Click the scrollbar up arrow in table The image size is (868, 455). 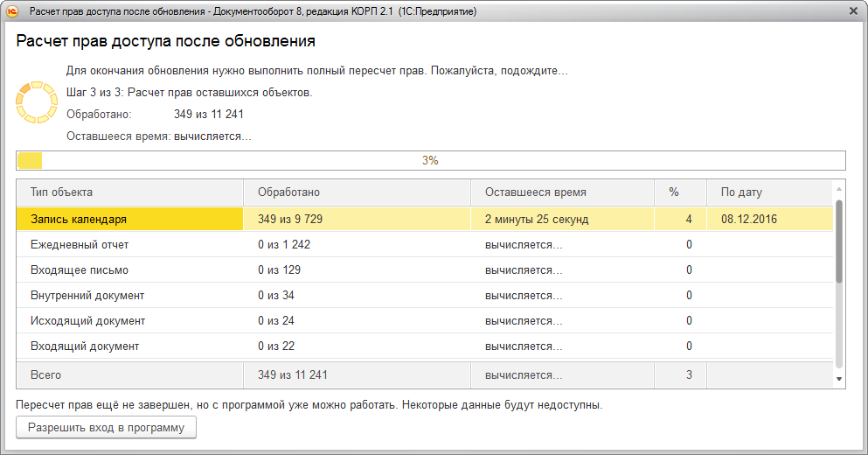[x=839, y=189]
